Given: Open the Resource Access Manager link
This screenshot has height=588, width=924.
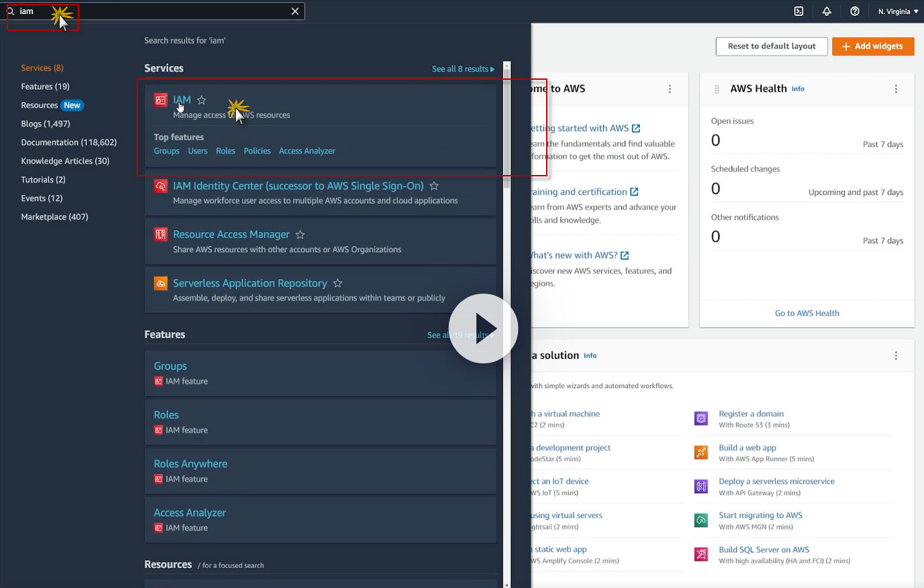Looking at the screenshot, I should (x=231, y=235).
